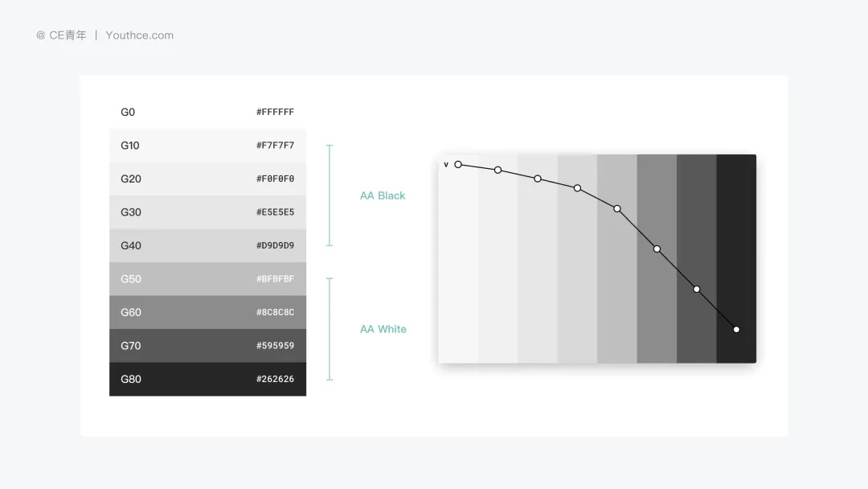868x489 pixels.
Task: Click the CE青年 header text
Action: click(x=68, y=35)
